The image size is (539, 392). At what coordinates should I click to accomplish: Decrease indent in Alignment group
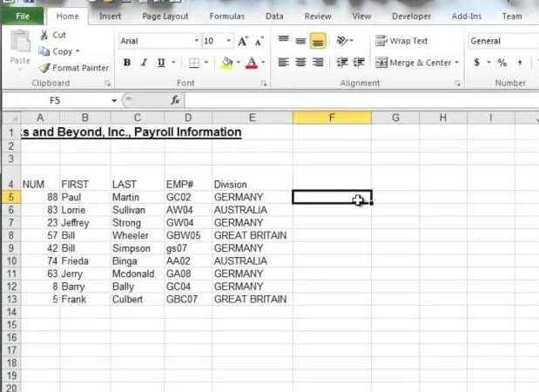[342, 63]
